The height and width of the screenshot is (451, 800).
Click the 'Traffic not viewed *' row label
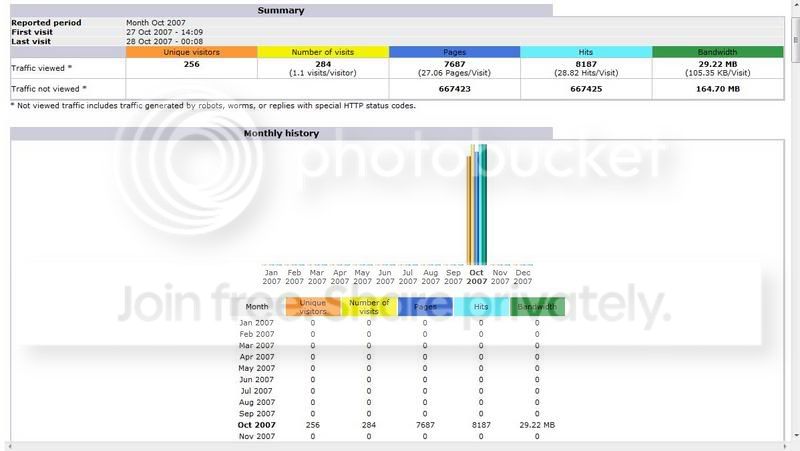coord(48,89)
